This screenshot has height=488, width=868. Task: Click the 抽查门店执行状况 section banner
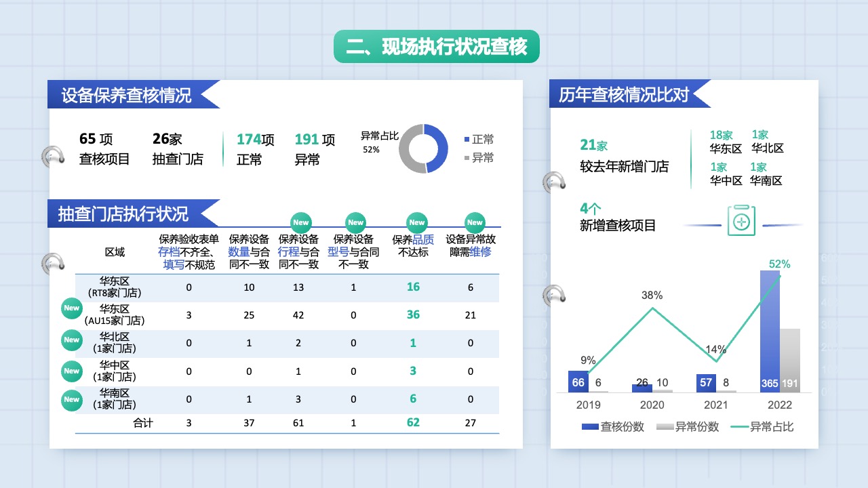133,213
